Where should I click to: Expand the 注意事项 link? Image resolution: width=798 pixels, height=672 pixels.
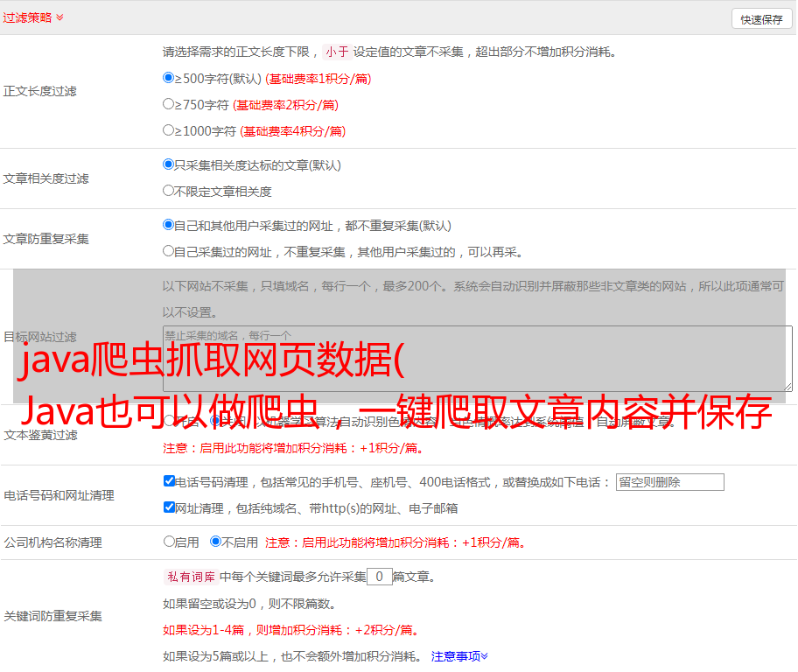point(459,656)
